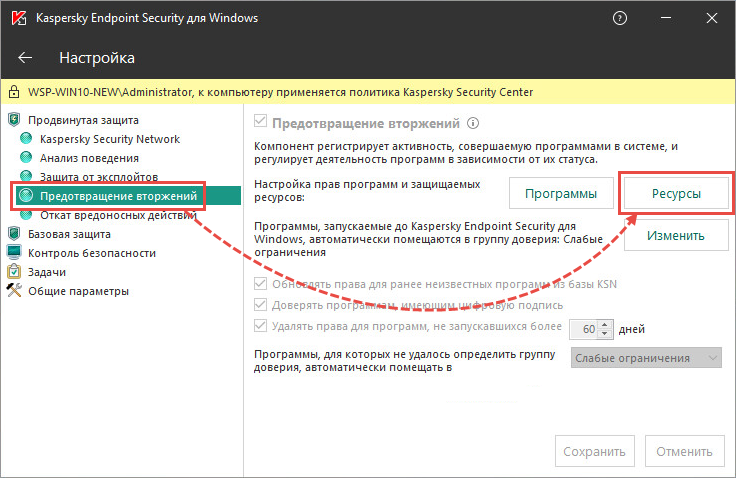This screenshot has height=478, width=736.
Task: Click the back arrow next to Настройка
Action: 25,58
